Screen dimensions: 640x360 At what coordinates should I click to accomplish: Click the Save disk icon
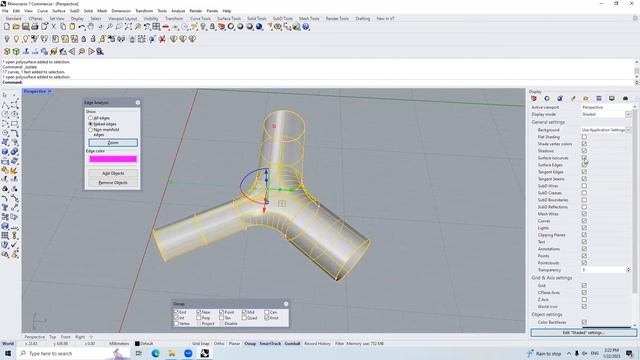(25, 27)
